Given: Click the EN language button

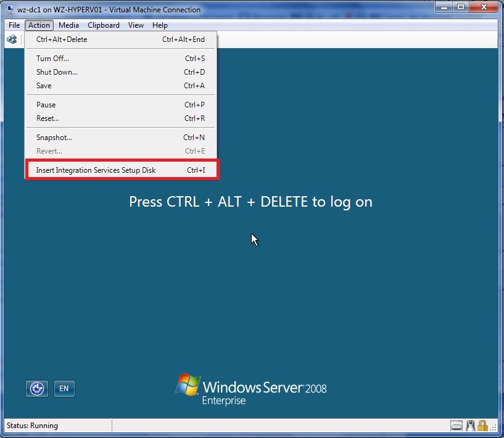Looking at the screenshot, I should pos(64,389).
